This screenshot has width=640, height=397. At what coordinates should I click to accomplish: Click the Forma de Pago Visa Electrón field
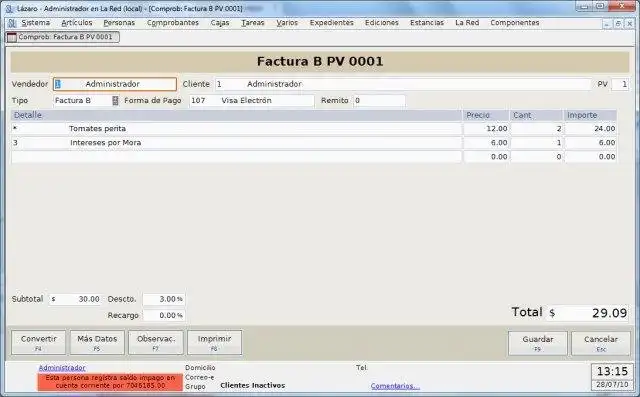251,100
